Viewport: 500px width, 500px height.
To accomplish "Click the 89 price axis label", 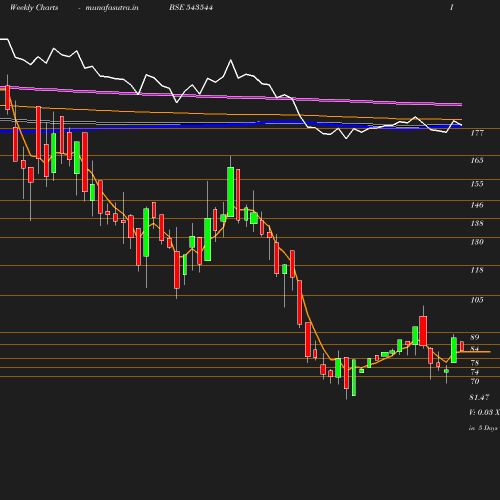I will [x=475, y=337].
